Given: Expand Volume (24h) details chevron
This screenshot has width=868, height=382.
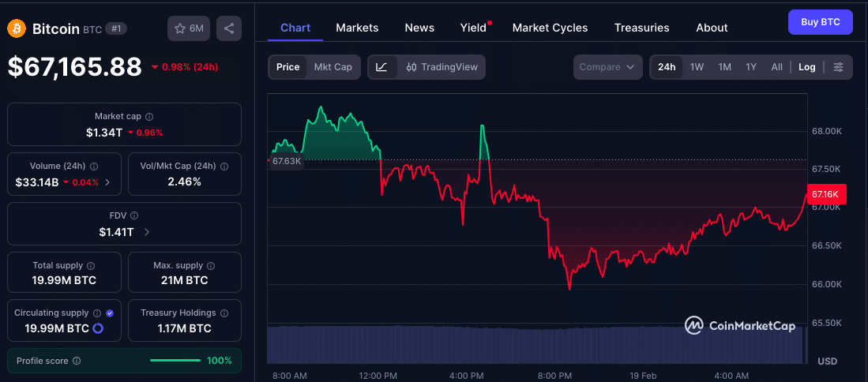Looking at the screenshot, I should click(107, 182).
